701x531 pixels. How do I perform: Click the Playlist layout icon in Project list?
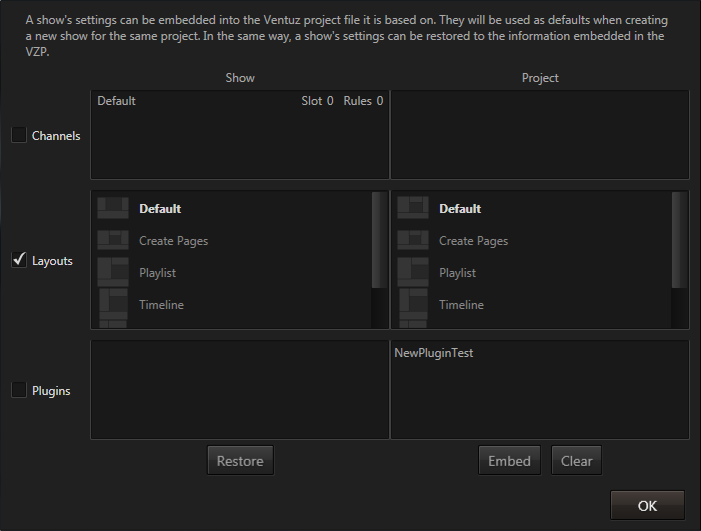(x=412, y=272)
